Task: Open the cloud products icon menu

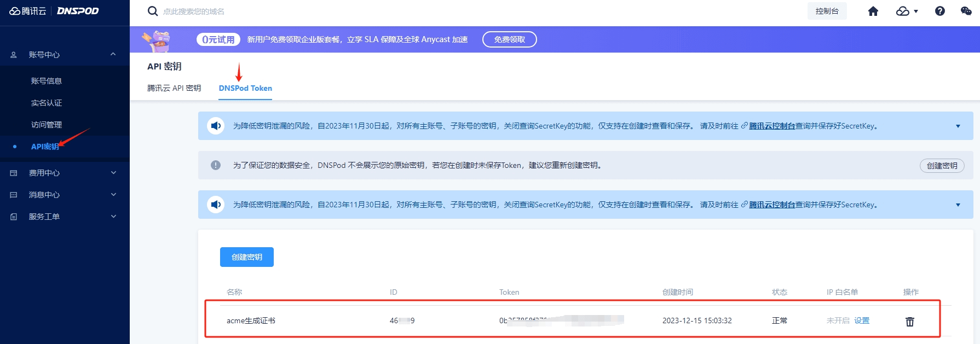Action: [x=902, y=11]
